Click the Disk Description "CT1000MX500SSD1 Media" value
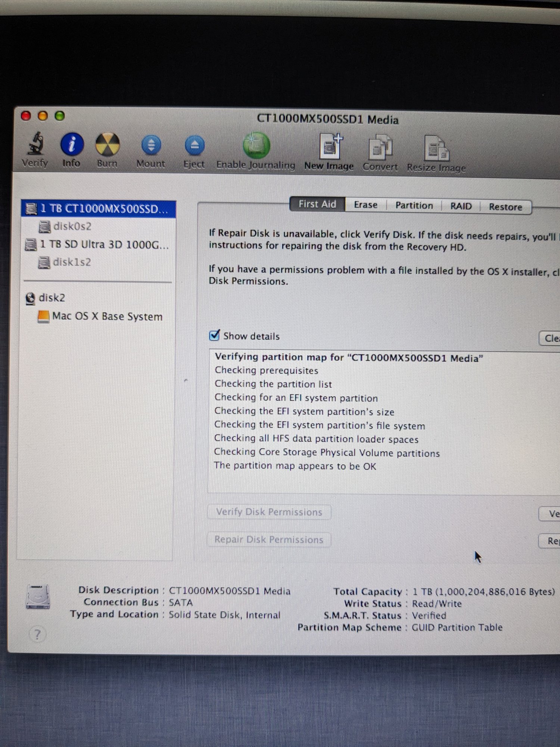Screen dimensions: 560x747 (x=230, y=591)
